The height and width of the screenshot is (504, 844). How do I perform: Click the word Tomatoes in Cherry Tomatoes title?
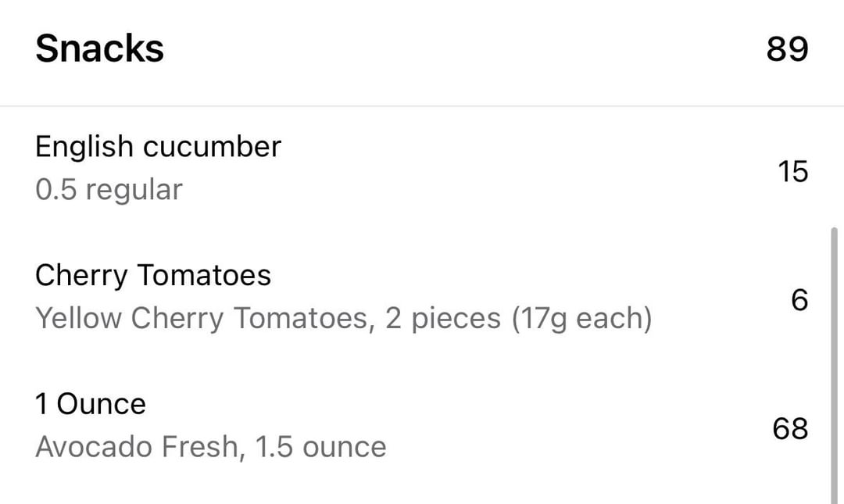[x=205, y=275]
